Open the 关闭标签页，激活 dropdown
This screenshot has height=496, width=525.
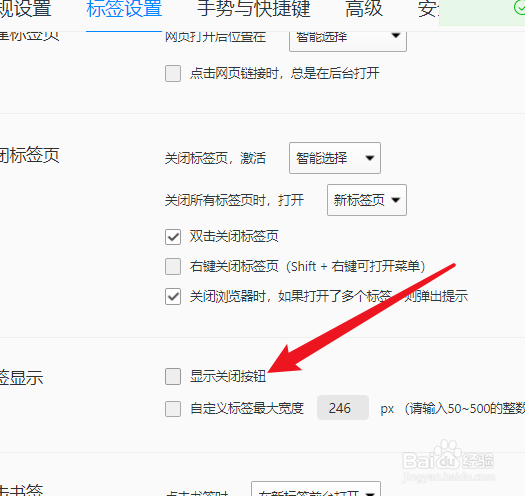[x=335, y=158]
